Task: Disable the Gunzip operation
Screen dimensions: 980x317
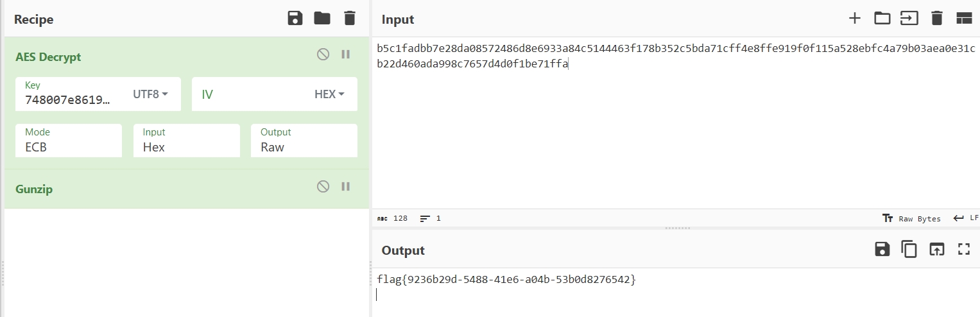Action: 323,186
